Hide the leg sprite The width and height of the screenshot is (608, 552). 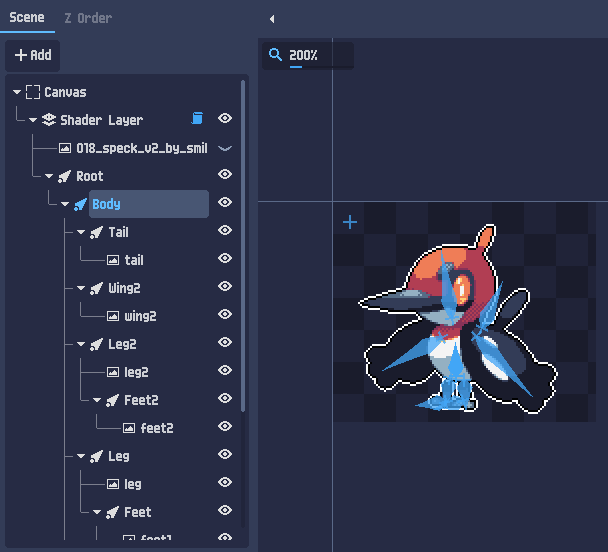point(225,482)
